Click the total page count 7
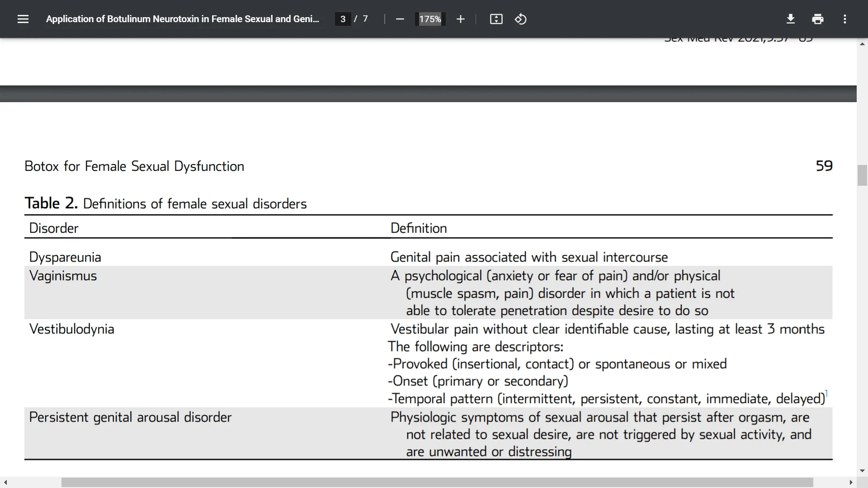 pos(365,19)
